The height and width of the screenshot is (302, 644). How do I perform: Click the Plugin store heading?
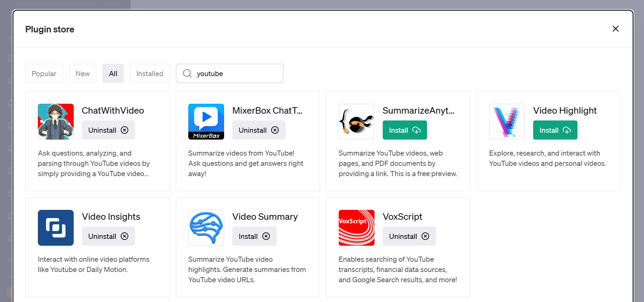[50, 29]
